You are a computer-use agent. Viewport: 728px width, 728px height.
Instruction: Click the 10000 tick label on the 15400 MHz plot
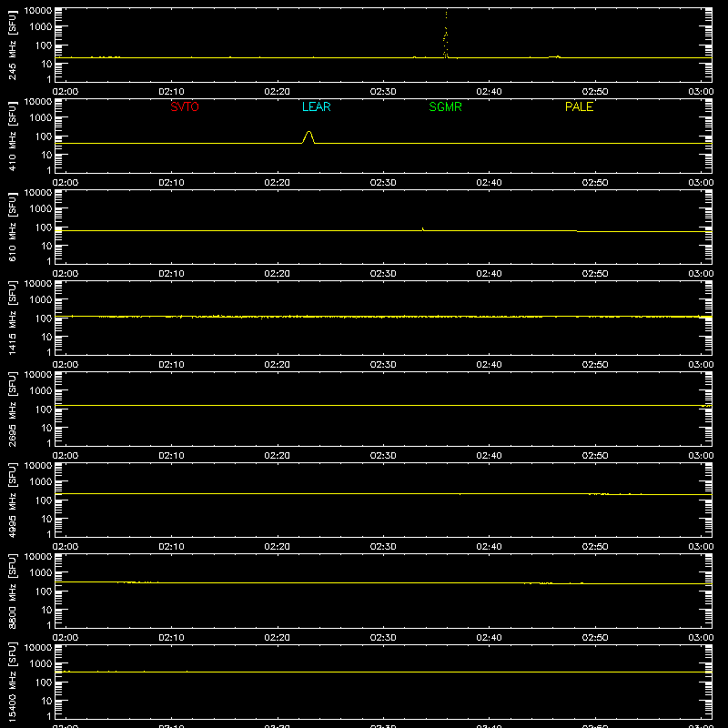click(x=38, y=648)
